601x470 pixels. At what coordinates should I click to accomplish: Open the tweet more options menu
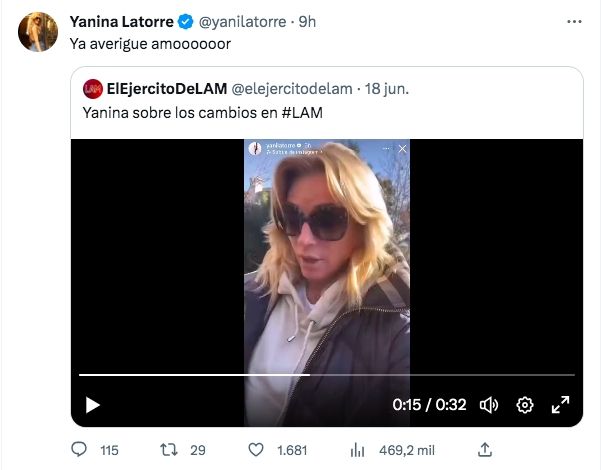click(x=574, y=21)
